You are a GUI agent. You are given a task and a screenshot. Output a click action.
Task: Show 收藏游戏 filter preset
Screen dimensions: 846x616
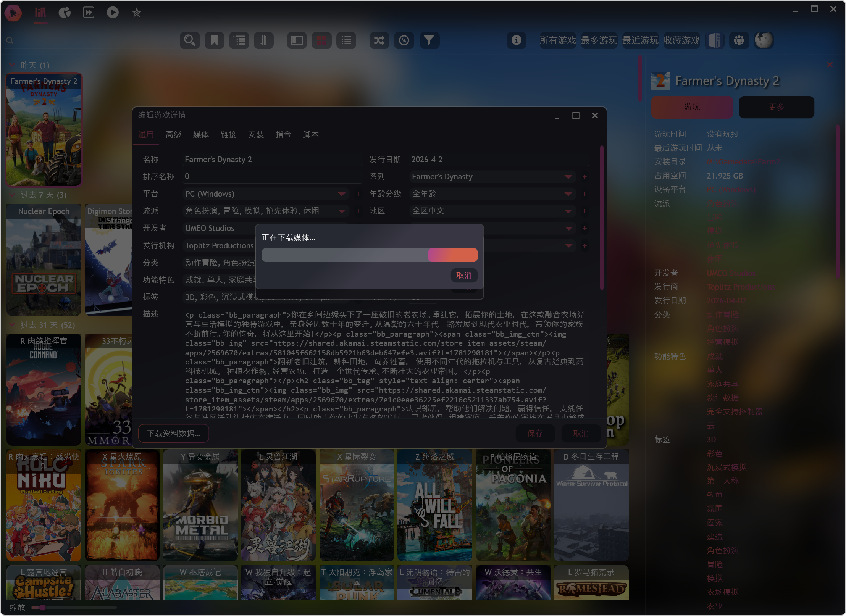[681, 40]
